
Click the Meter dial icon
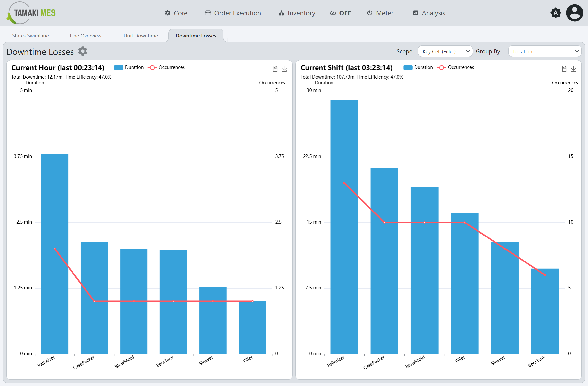pos(370,13)
